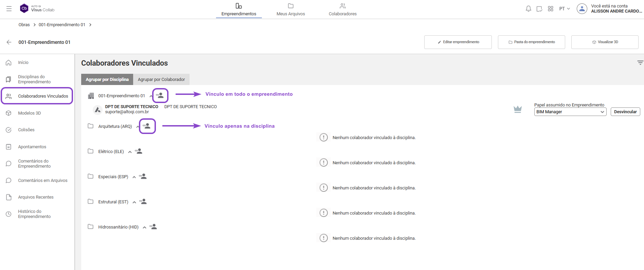644x270 pixels.
Task: Collapse Hidrossanitário (HID) discipline
Action: coord(144,227)
